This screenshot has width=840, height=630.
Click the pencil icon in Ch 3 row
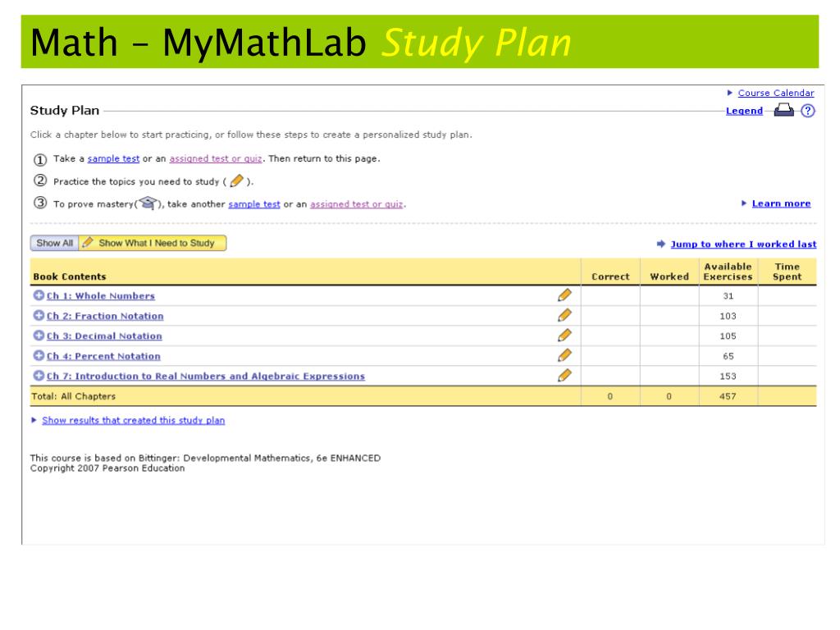(x=564, y=336)
